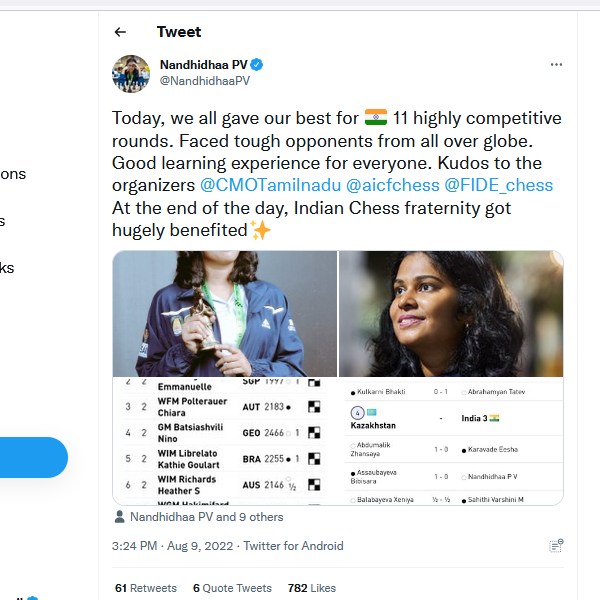
Task: Show the 782 Likes list
Action: (x=311, y=588)
